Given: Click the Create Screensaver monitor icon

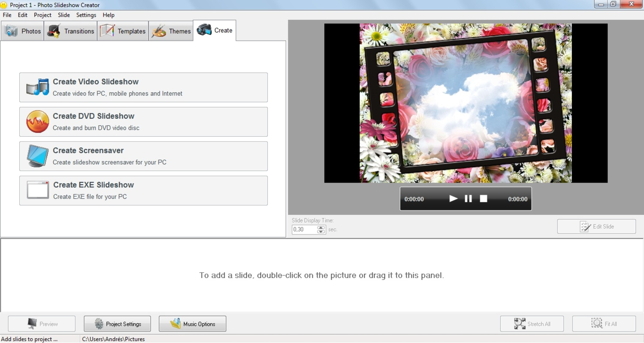Looking at the screenshot, I should coord(38,156).
